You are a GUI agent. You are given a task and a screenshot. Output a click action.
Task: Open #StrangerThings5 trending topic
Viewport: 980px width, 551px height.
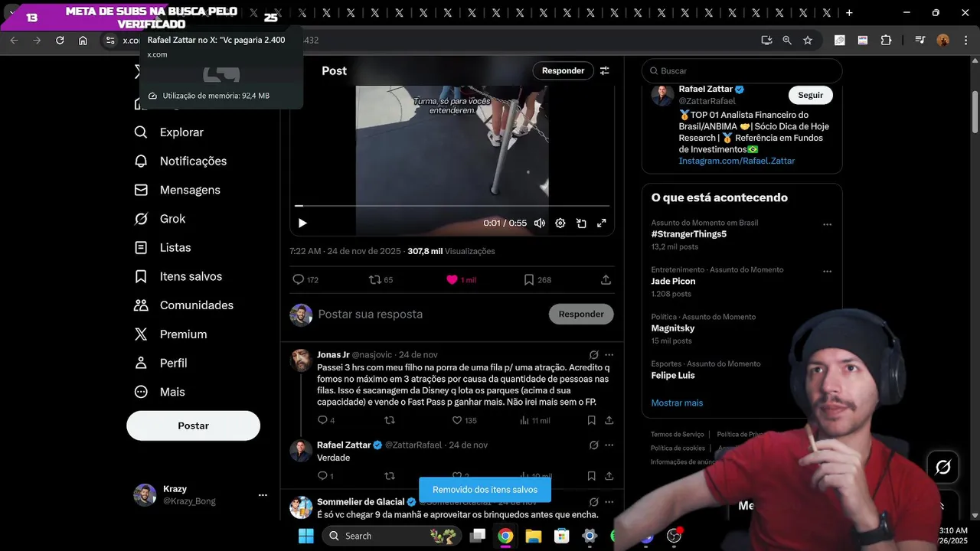[689, 234]
